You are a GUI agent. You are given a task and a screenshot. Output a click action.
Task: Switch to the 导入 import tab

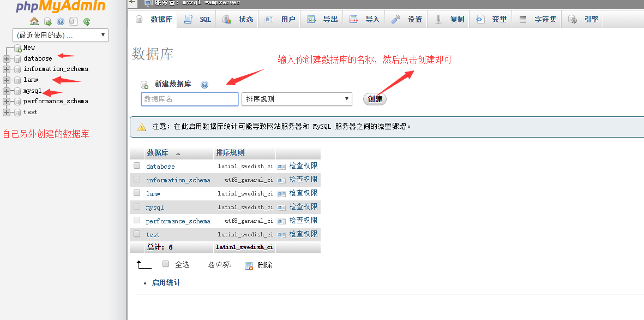tap(364, 19)
